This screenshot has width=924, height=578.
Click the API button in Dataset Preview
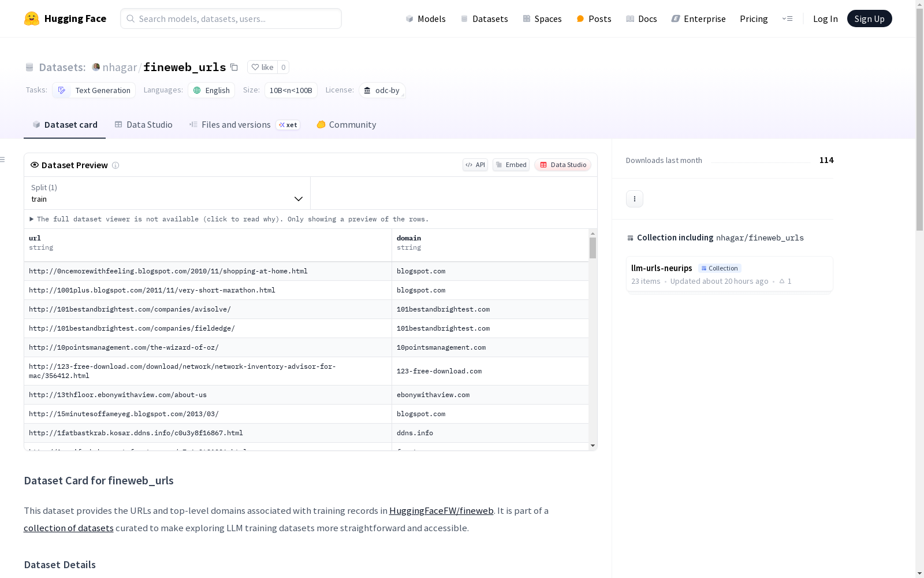pyautogui.click(x=475, y=165)
